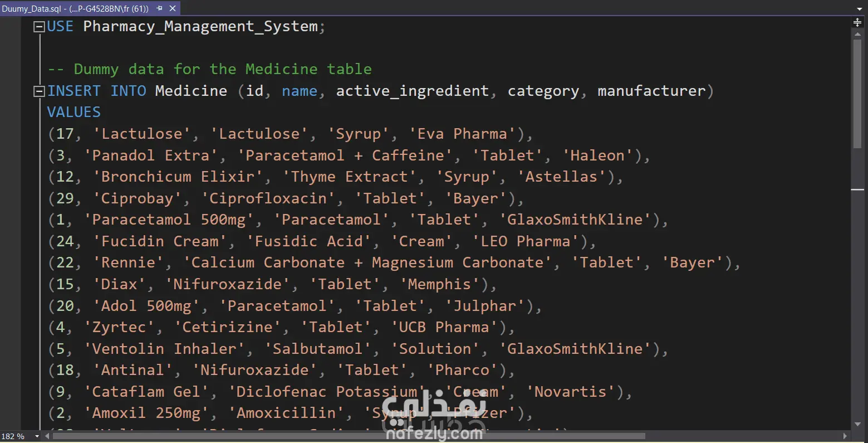Click the 'Julphar' manufacturer value
Viewport: 868px width, 443px height.
(x=484, y=306)
